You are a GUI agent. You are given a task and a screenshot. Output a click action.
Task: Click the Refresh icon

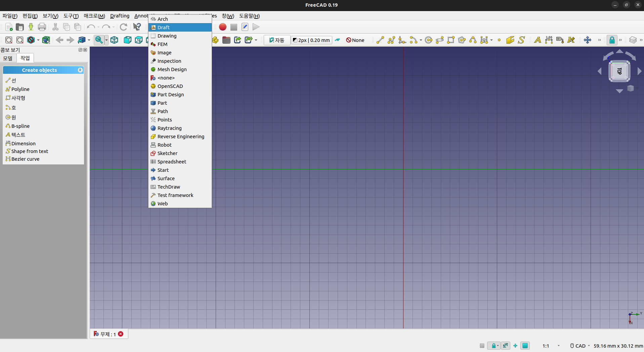[124, 27]
